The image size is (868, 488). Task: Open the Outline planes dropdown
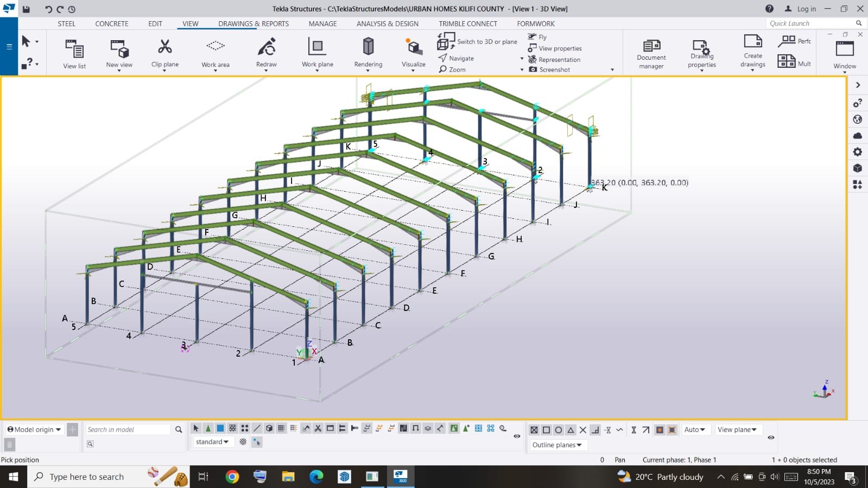[x=557, y=445]
